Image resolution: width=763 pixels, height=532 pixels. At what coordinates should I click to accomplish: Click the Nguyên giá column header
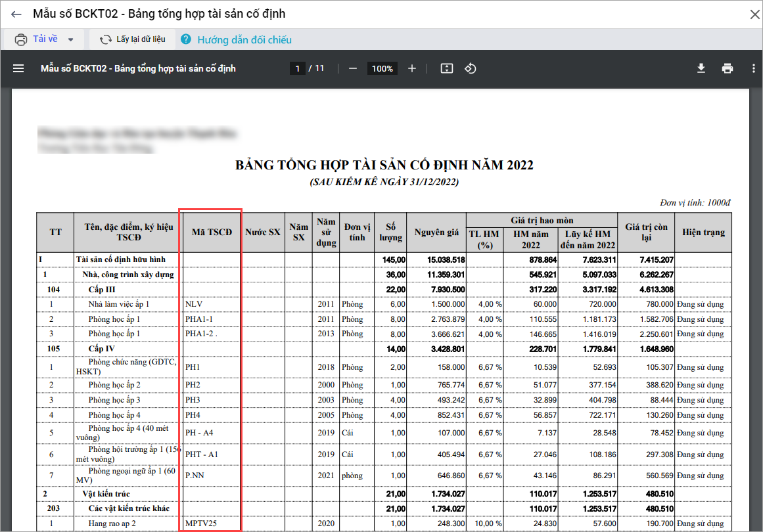pos(436,232)
